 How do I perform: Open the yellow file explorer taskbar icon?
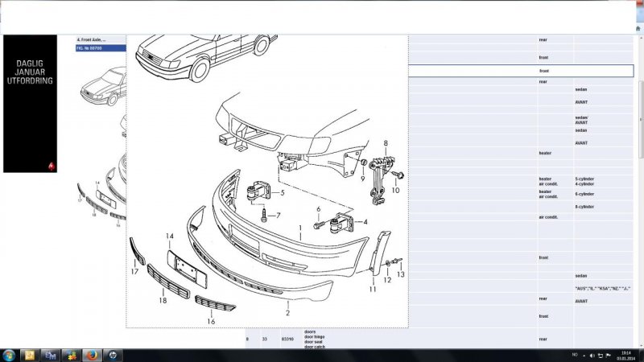[x=29, y=355]
